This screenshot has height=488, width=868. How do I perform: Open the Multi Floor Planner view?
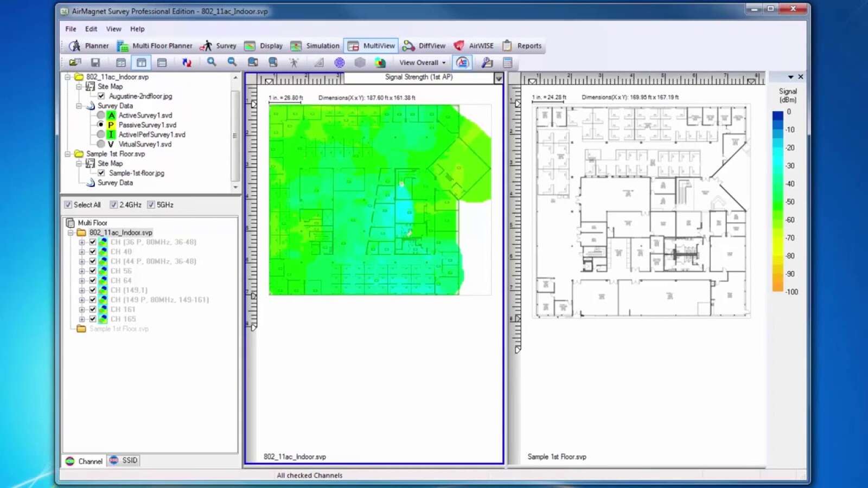point(155,46)
